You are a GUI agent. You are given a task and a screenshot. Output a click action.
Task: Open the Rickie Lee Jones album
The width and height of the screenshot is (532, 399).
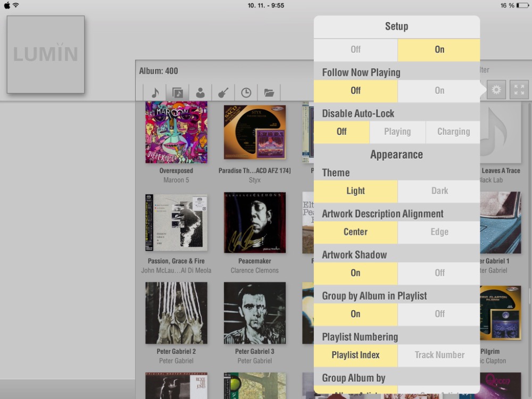coord(176,386)
